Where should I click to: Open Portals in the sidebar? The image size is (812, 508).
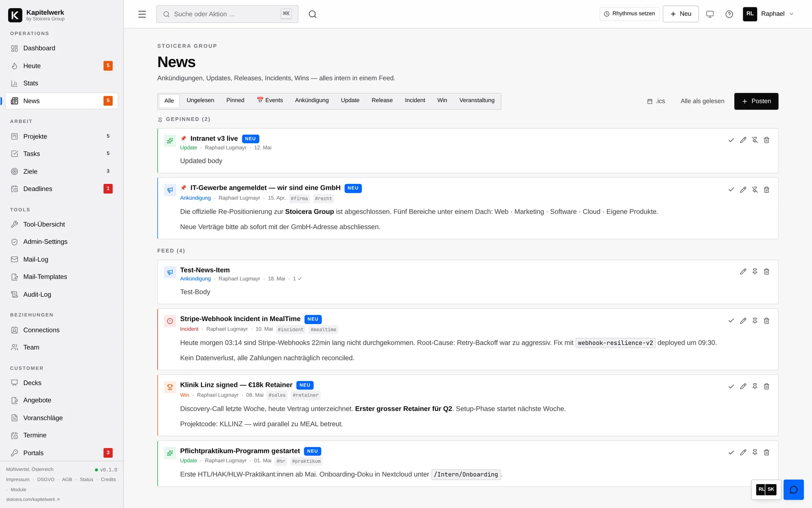pyautogui.click(x=62, y=453)
